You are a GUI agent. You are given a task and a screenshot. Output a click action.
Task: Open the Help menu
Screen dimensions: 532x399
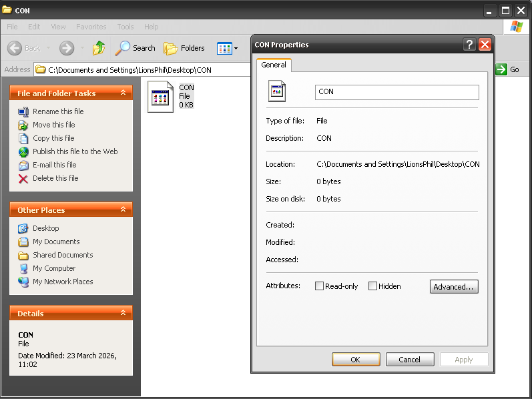(x=151, y=27)
